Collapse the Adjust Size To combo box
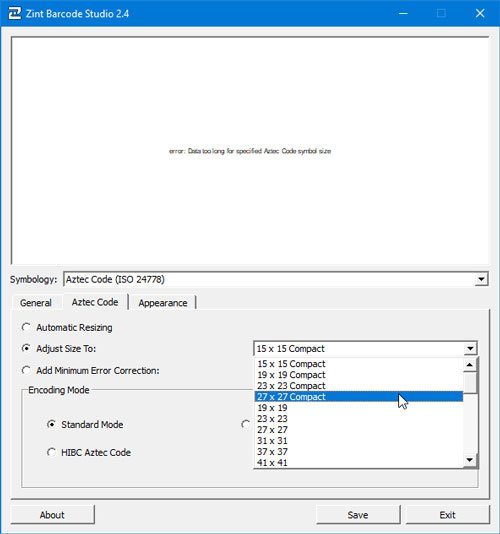500x534 pixels. (470, 348)
